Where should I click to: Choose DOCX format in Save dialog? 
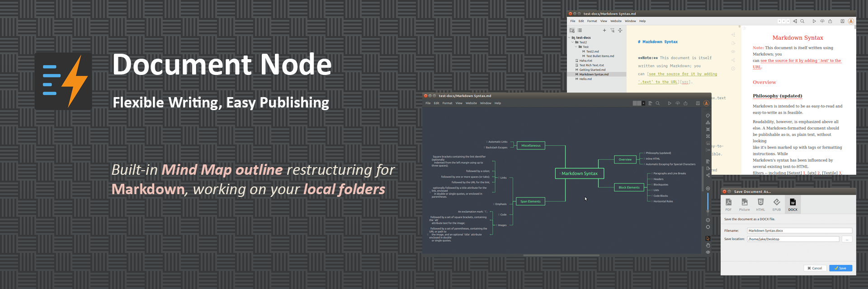click(793, 205)
